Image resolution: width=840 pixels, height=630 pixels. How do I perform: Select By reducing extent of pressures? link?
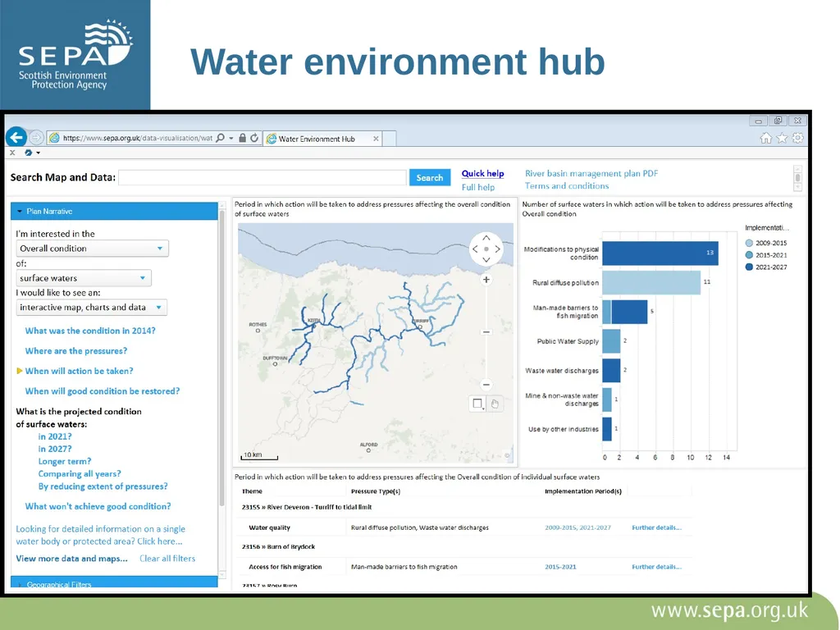pos(103,486)
